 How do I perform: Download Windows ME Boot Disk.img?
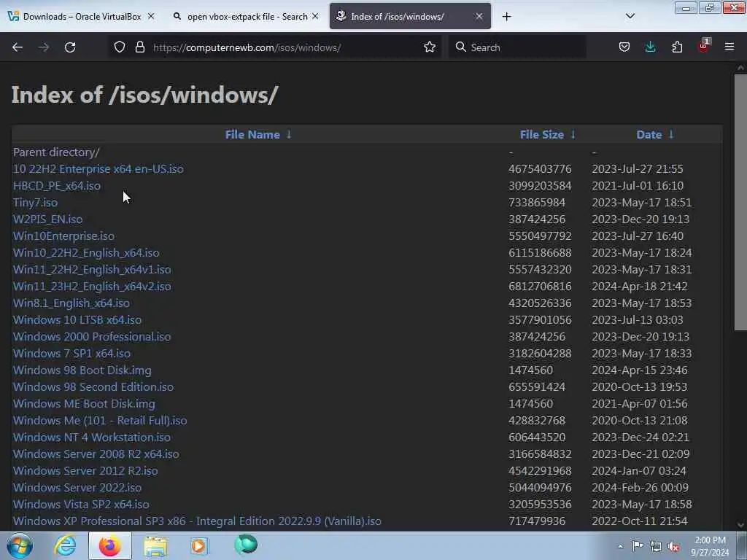pos(84,404)
